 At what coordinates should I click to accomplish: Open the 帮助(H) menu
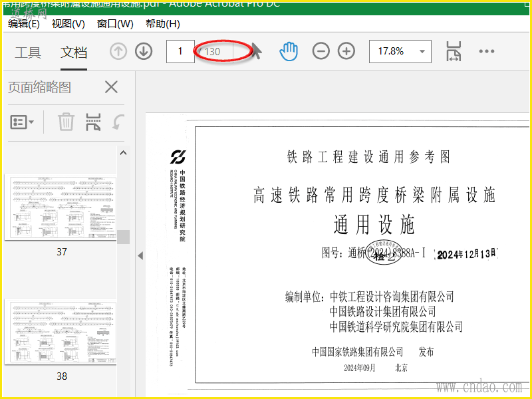[x=163, y=24]
